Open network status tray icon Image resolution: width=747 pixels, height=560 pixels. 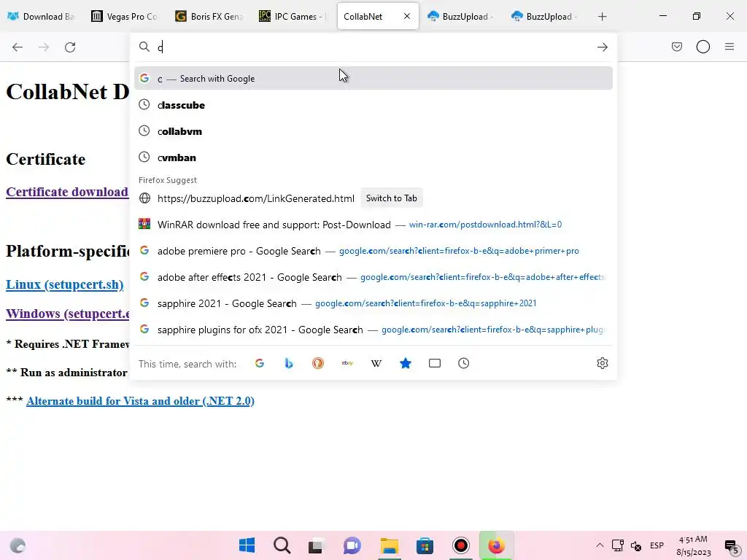tap(618, 545)
